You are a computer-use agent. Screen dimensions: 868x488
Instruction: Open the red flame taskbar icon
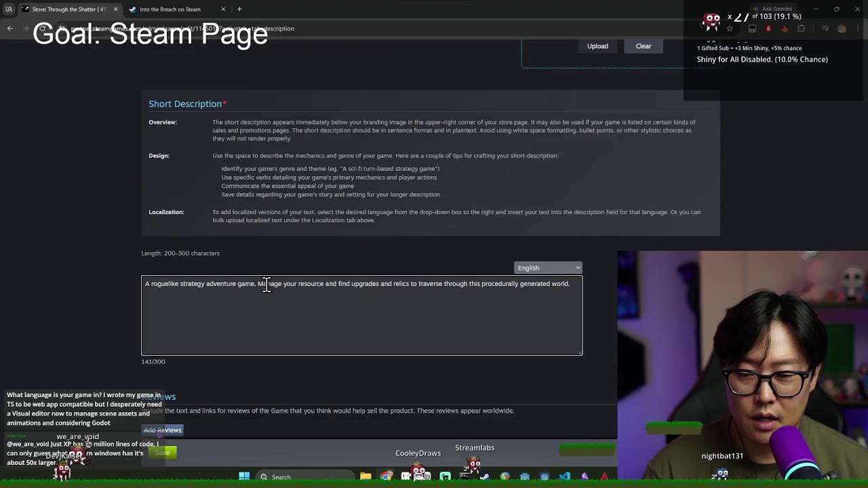tap(604, 476)
